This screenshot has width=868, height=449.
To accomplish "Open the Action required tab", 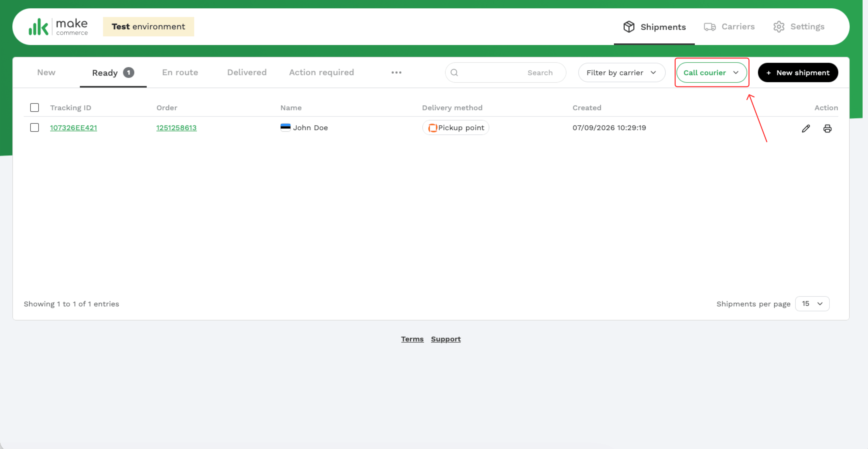I will [322, 72].
